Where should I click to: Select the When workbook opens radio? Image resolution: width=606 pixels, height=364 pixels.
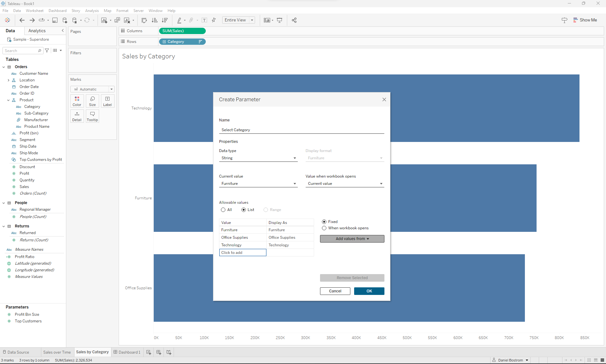pyautogui.click(x=324, y=228)
